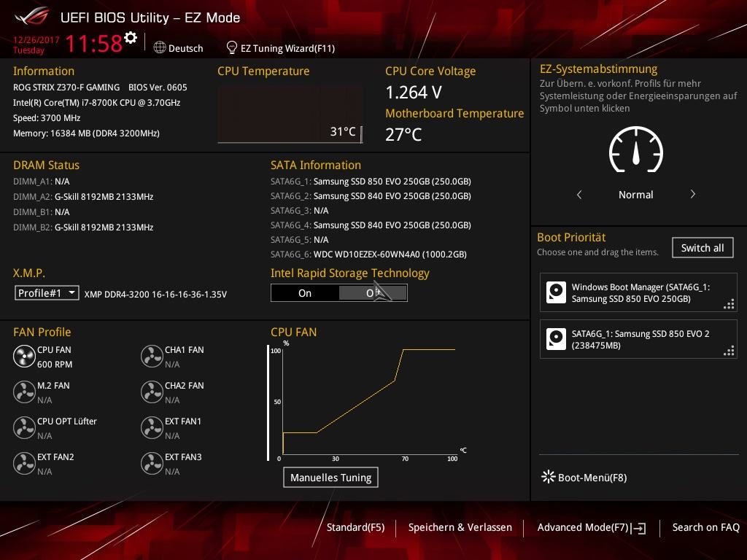Select the CPU OPT Lüfter fan icon
The height and width of the screenshot is (560, 747).
[24, 428]
